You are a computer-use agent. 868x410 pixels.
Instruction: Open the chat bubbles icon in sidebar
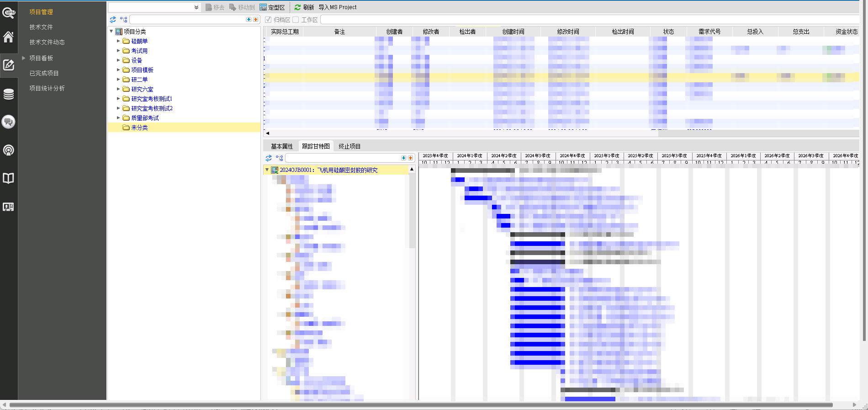coord(9,122)
